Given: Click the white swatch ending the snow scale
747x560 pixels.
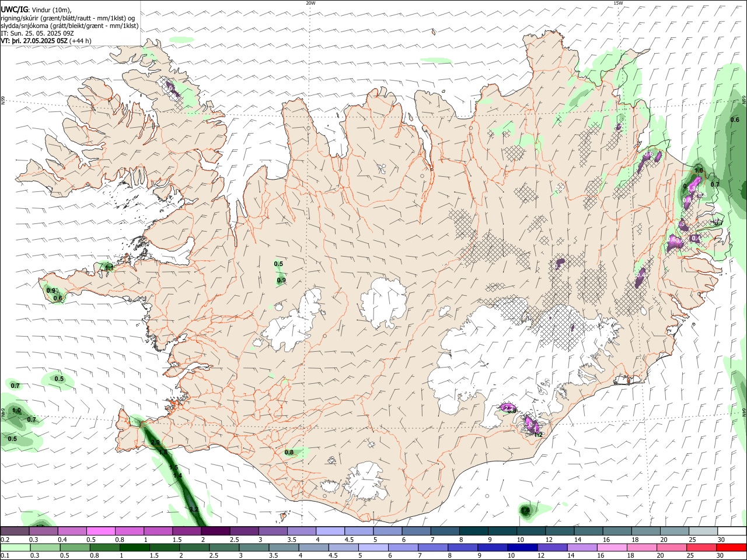Looking at the screenshot, I should [732, 531].
